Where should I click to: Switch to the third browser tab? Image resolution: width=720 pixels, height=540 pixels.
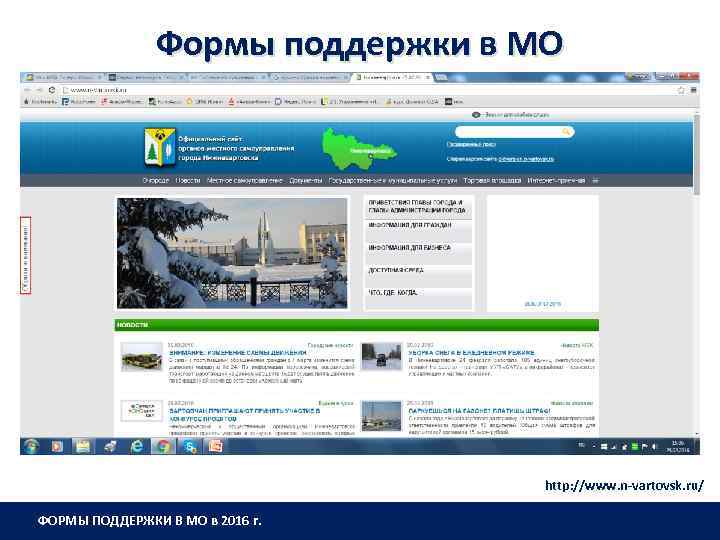click(229, 78)
